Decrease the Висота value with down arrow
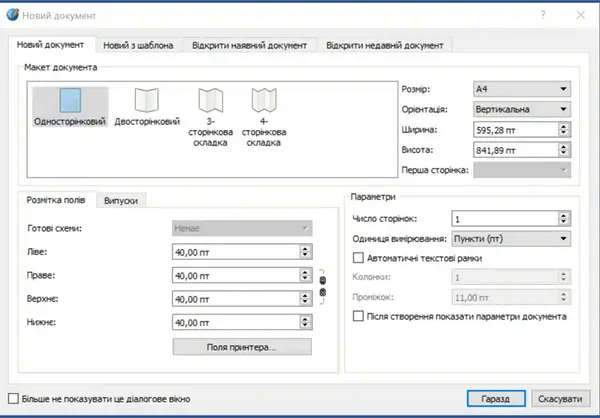This screenshot has width=600, height=418. [x=564, y=153]
